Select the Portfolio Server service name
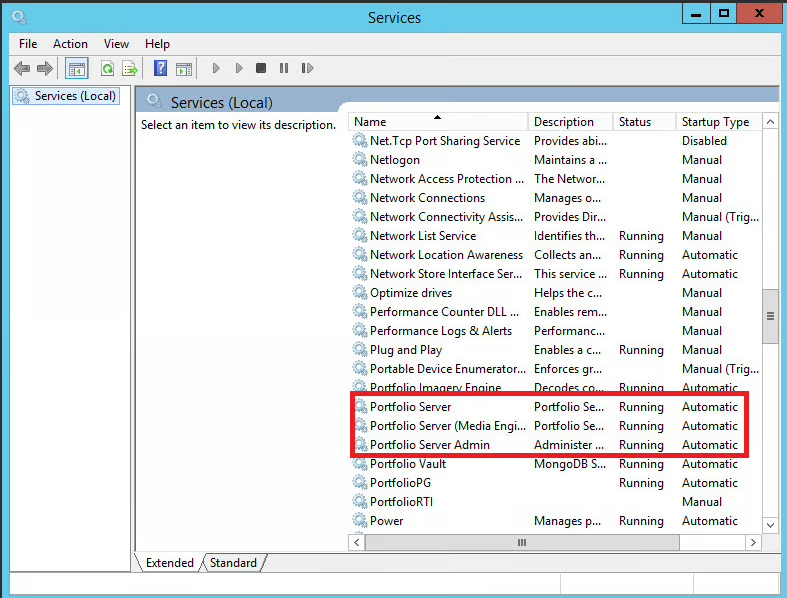The height and width of the screenshot is (598, 787). [410, 407]
